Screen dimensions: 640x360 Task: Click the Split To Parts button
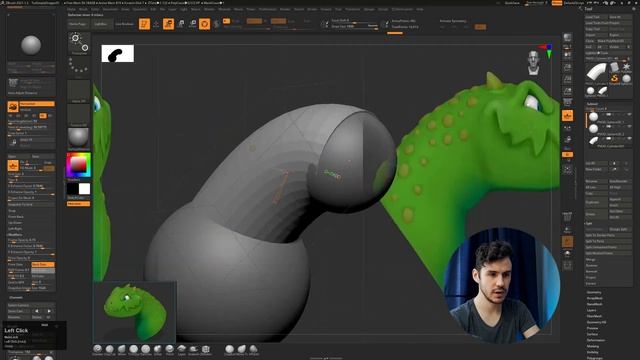coord(609,241)
